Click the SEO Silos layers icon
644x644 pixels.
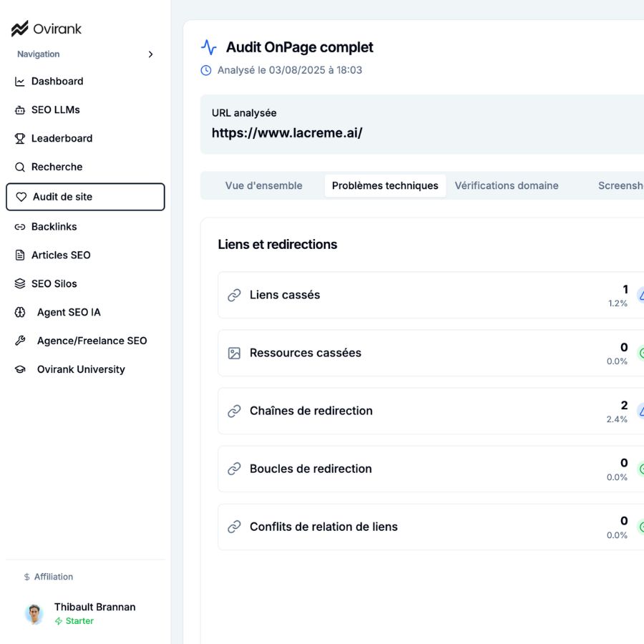(x=20, y=284)
